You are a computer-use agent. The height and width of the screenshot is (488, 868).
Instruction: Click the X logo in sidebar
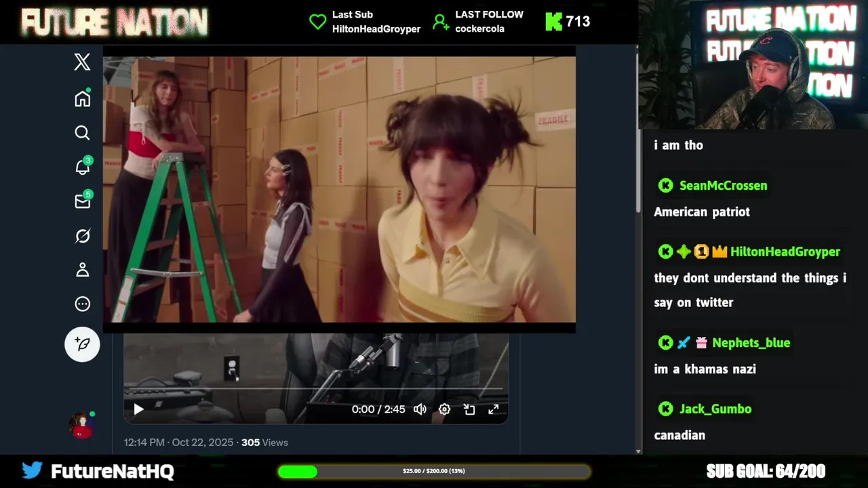click(x=82, y=62)
